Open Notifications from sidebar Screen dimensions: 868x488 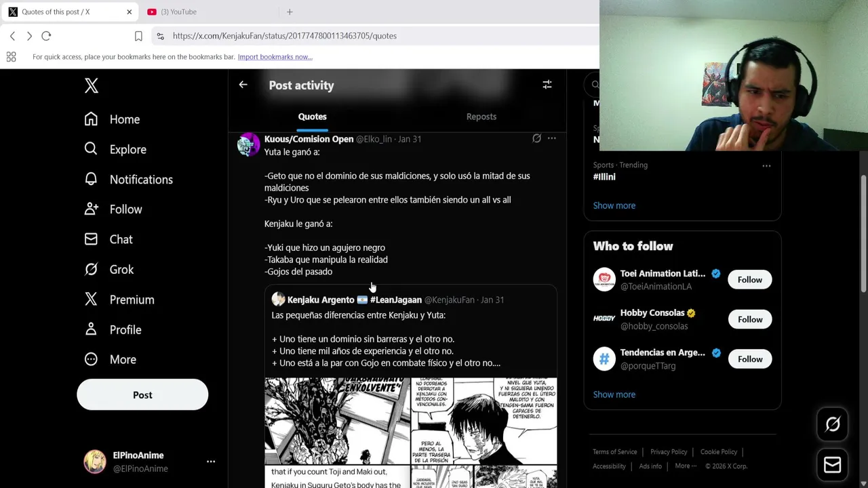click(128, 180)
